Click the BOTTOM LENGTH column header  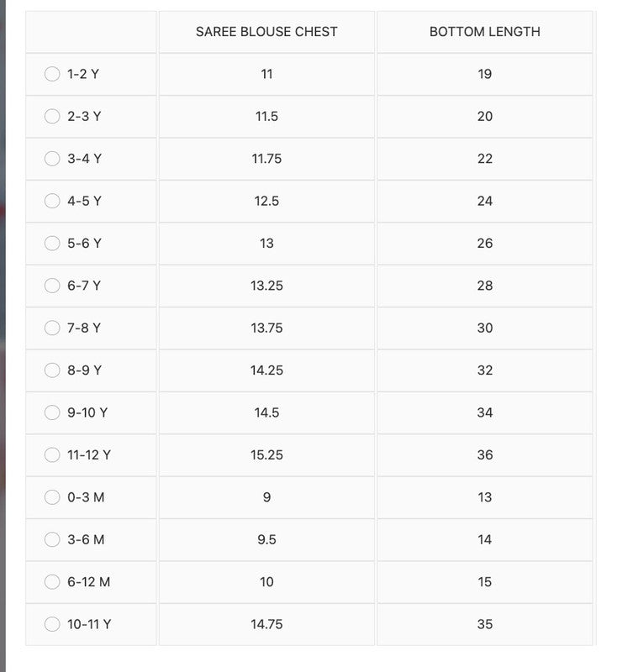[485, 32]
